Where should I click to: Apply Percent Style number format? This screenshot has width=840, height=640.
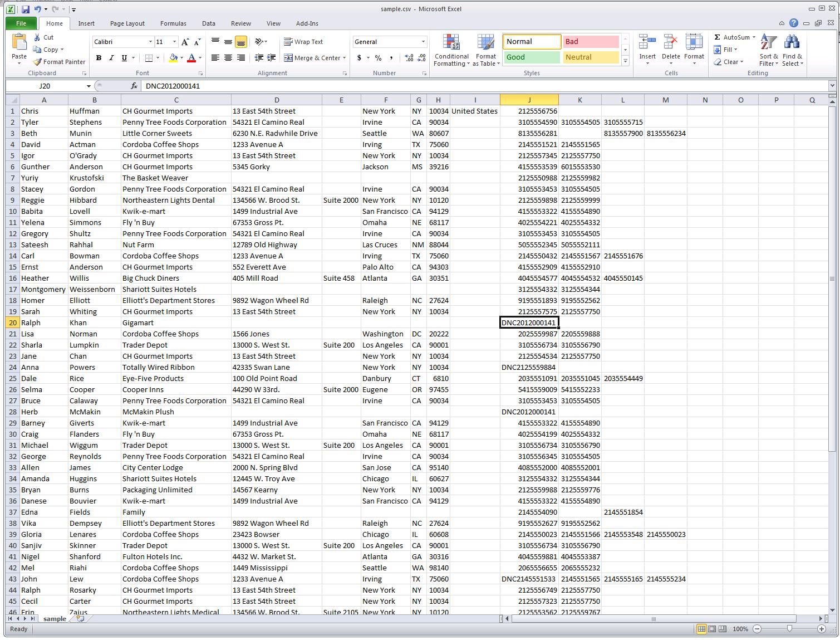coord(379,58)
